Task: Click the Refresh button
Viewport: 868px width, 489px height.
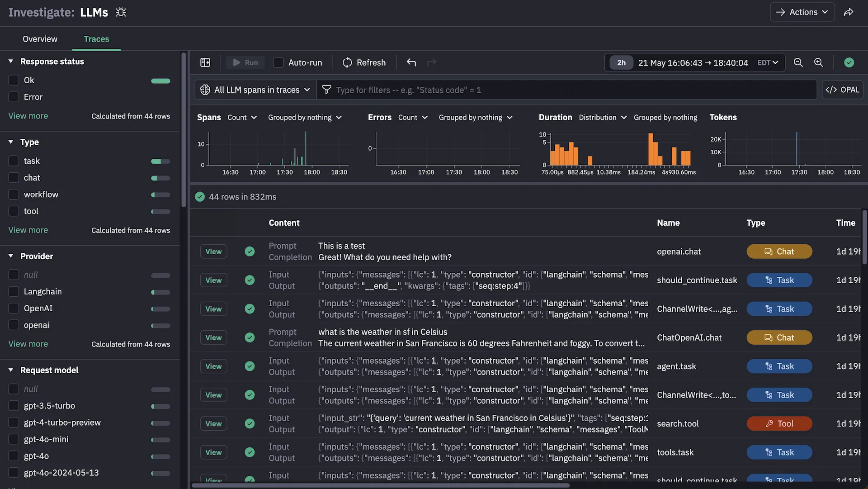Action: click(x=364, y=62)
